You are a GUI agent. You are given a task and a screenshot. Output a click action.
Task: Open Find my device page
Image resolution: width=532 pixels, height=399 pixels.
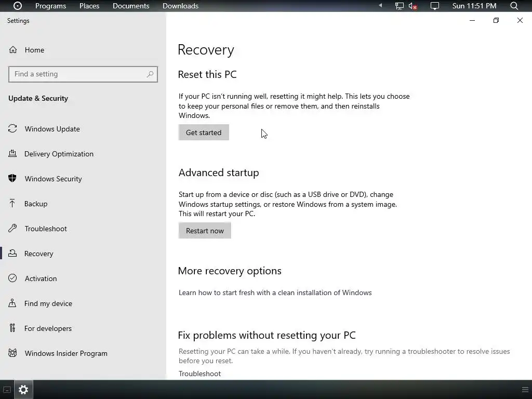[48, 303]
